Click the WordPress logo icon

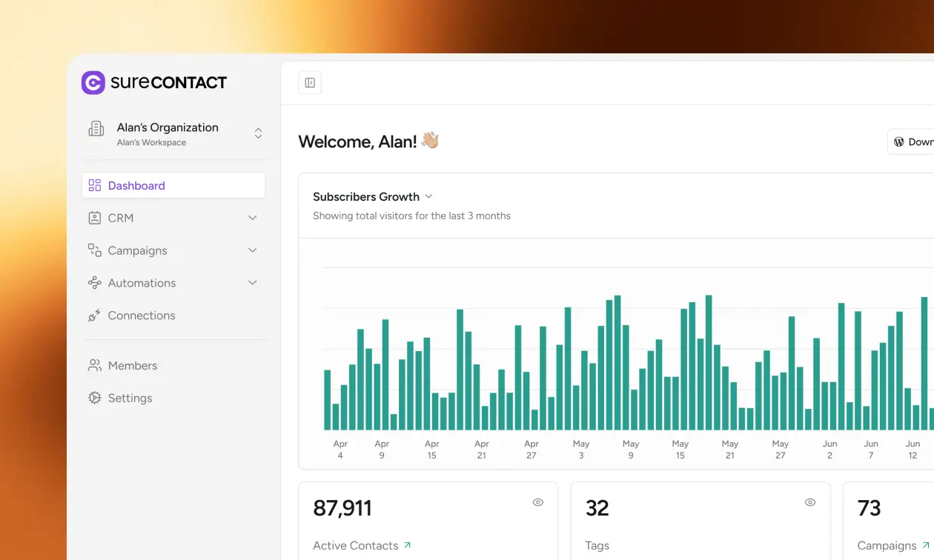pos(899,141)
